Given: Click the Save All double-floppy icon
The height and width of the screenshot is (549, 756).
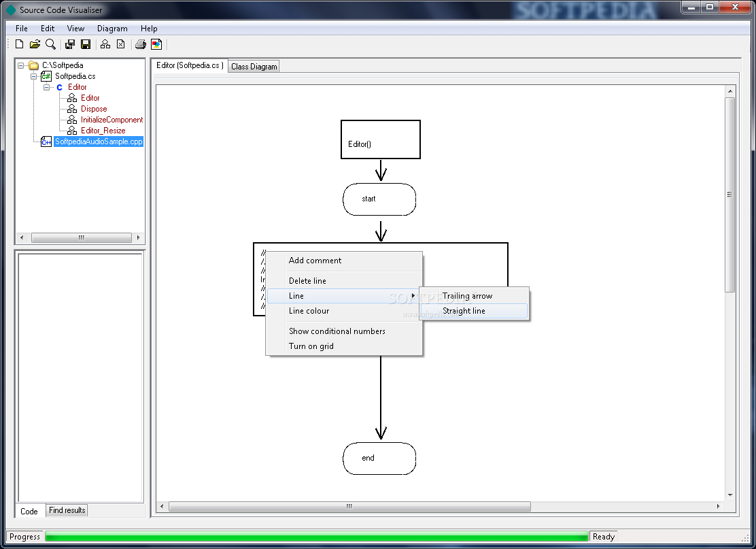Looking at the screenshot, I should click(70, 44).
